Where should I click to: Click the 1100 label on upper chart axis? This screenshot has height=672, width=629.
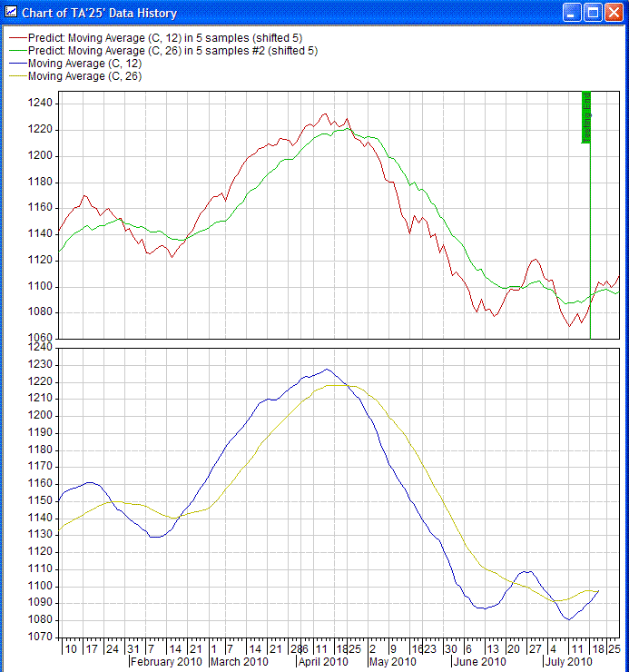40,286
